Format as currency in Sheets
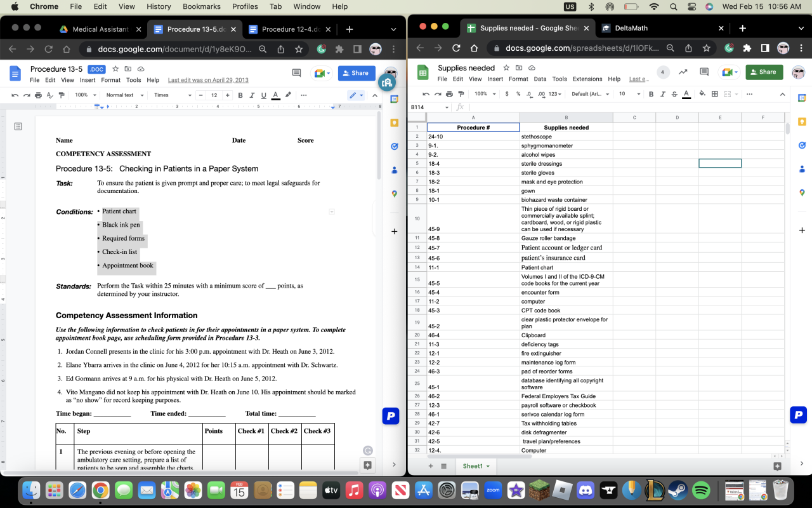 [x=506, y=94]
